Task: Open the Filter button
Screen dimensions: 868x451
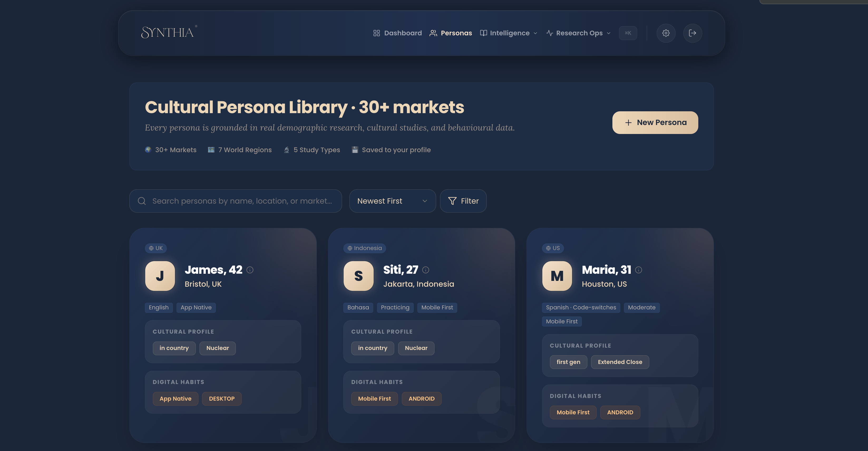Action: [x=463, y=201]
